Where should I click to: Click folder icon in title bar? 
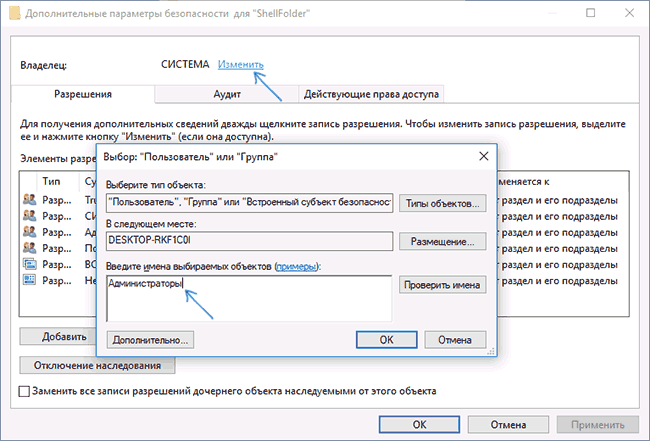point(14,13)
